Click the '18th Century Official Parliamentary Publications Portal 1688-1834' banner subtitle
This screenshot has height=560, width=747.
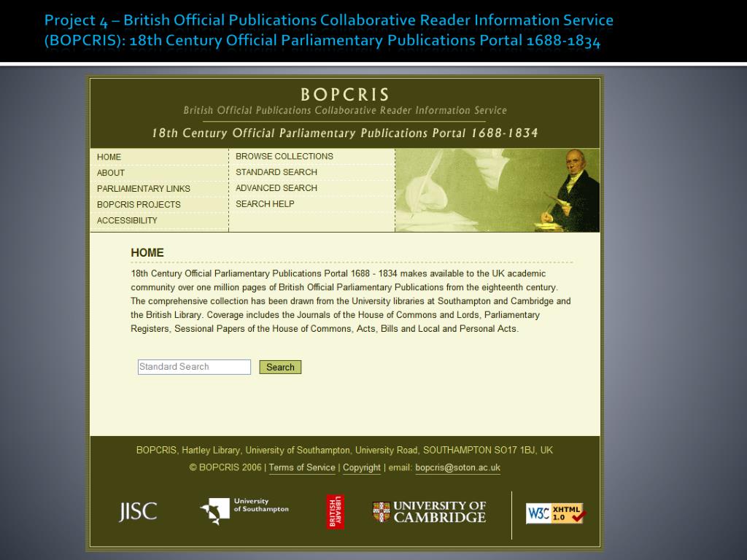tap(345, 133)
